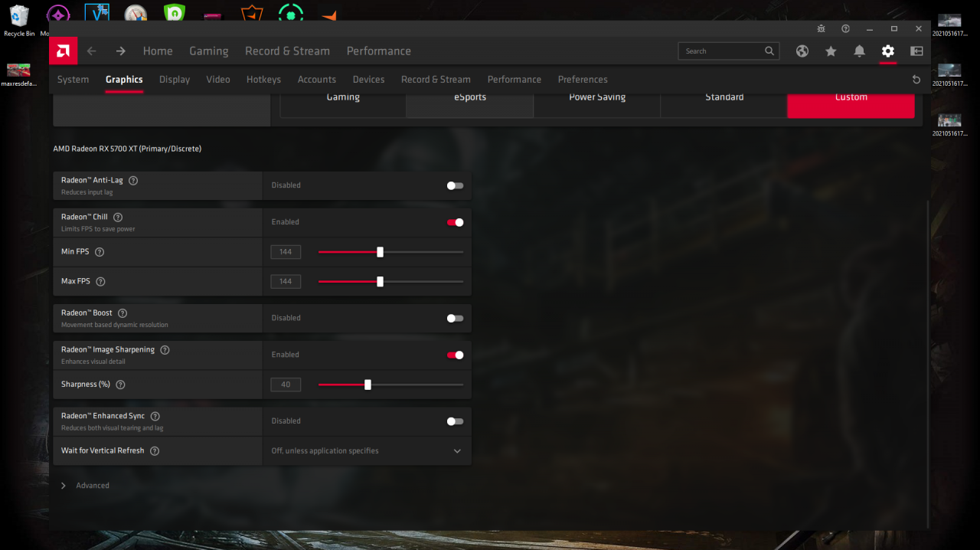Toggle the sidebar panel icon in top bar
Viewport: 980px width, 550px height.
pos(916,51)
